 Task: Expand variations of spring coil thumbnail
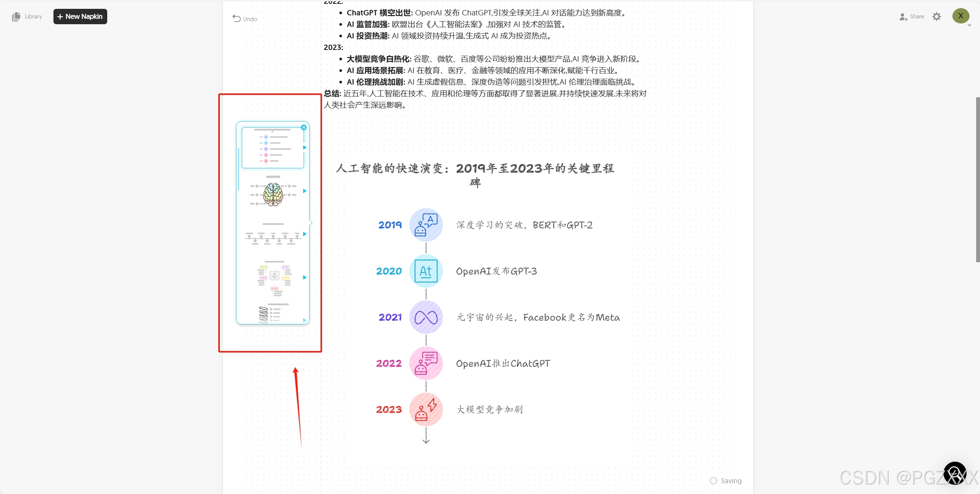pyautogui.click(x=304, y=320)
